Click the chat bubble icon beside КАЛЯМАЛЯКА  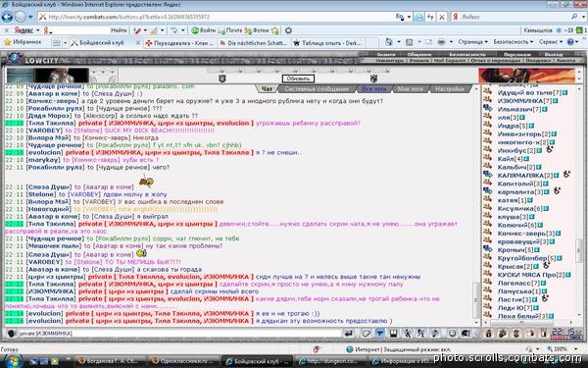(487, 175)
